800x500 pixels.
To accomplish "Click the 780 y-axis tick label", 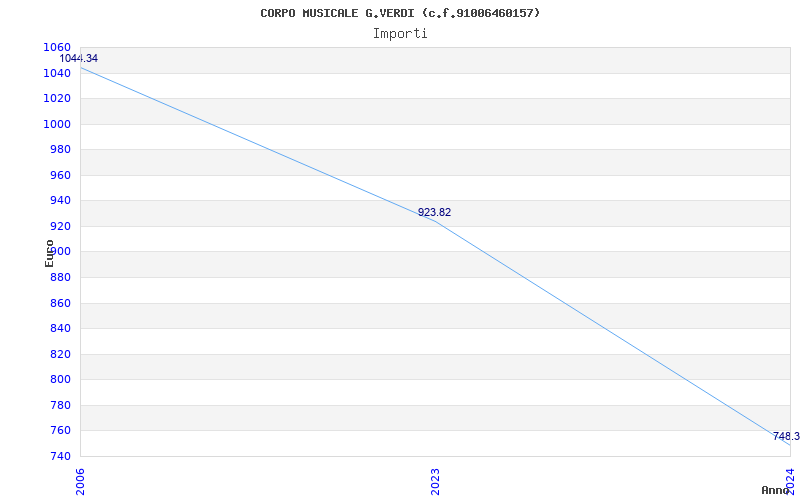I will tap(60, 405).
